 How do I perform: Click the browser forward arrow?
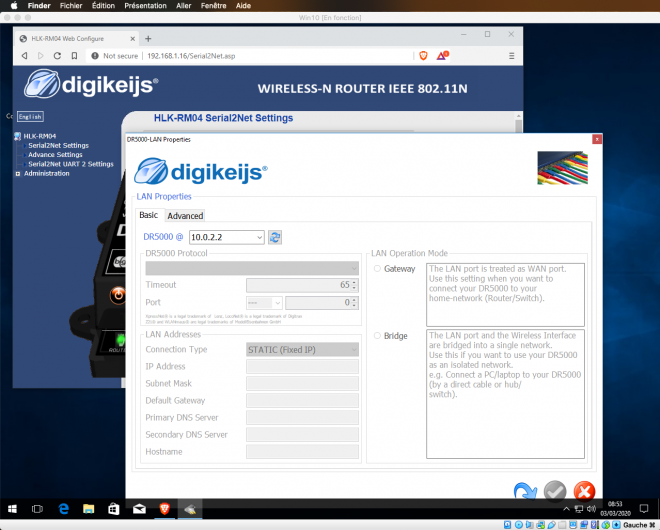click(x=40, y=56)
